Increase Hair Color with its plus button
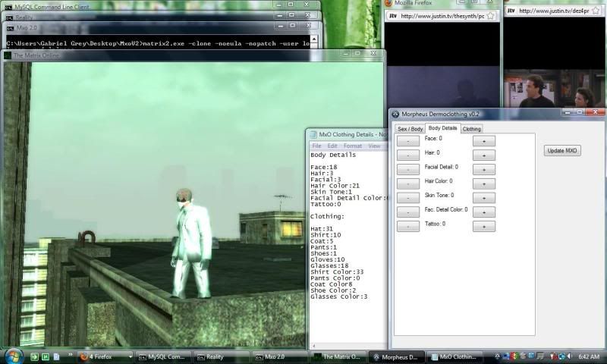 click(x=484, y=184)
